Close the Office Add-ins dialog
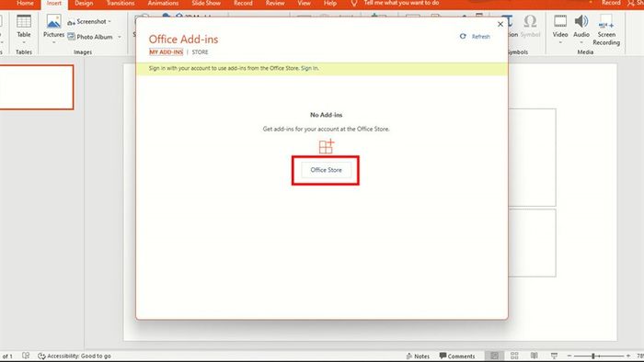 [500, 24]
